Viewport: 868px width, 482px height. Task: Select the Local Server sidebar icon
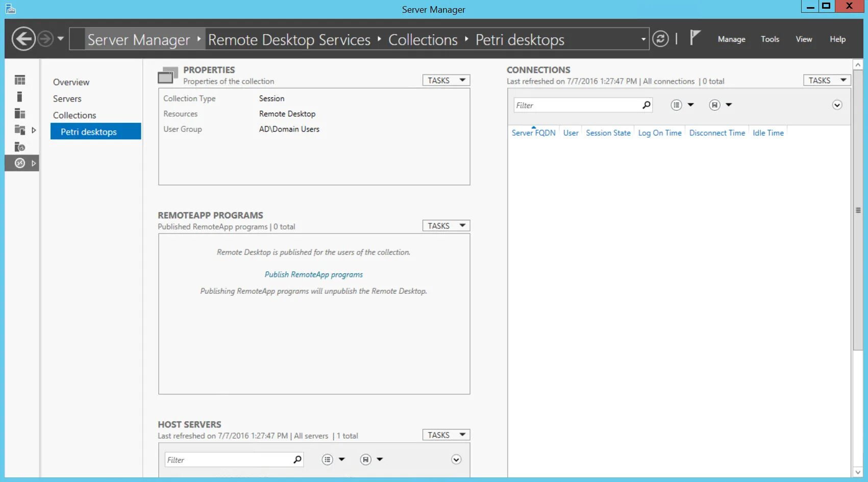click(x=19, y=97)
